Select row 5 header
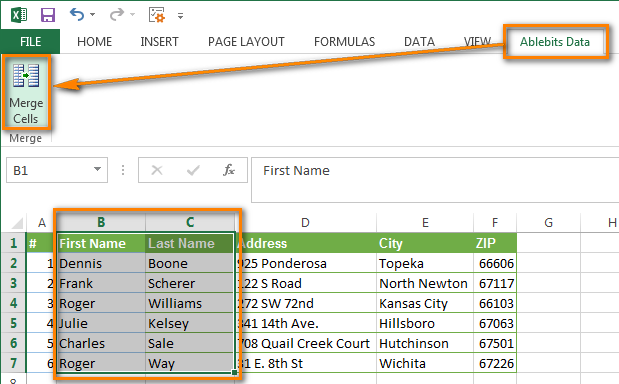The width and height of the screenshot is (619, 384). pyautogui.click(x=13, y=323)
